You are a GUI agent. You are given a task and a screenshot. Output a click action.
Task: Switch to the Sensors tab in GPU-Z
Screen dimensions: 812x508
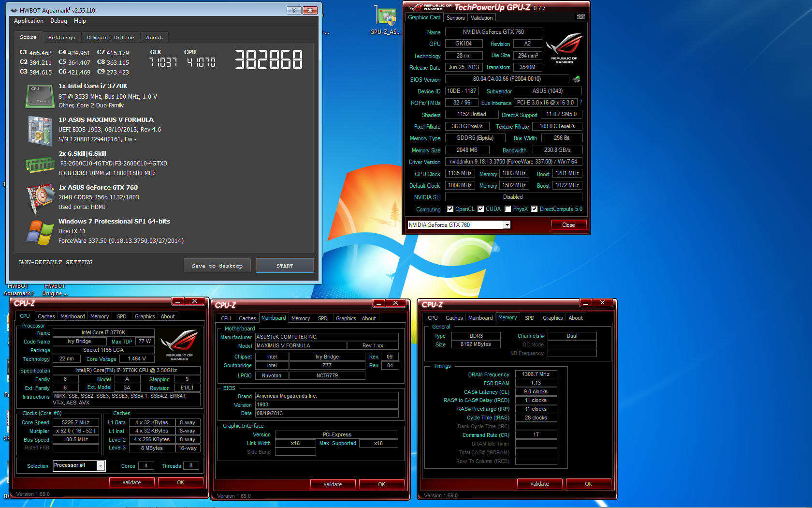click(x=455, y=18)
